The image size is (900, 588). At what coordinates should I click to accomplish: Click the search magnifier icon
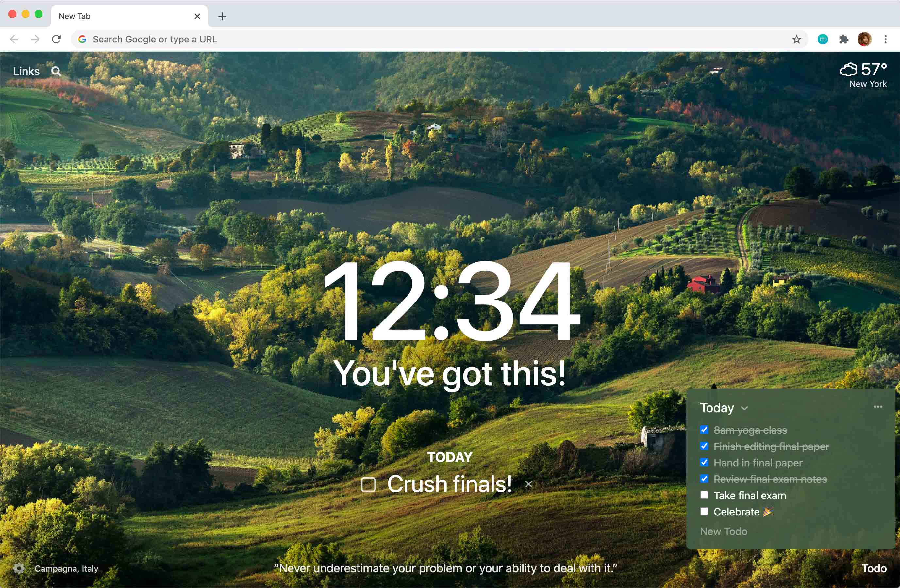(x=57, y=71)
